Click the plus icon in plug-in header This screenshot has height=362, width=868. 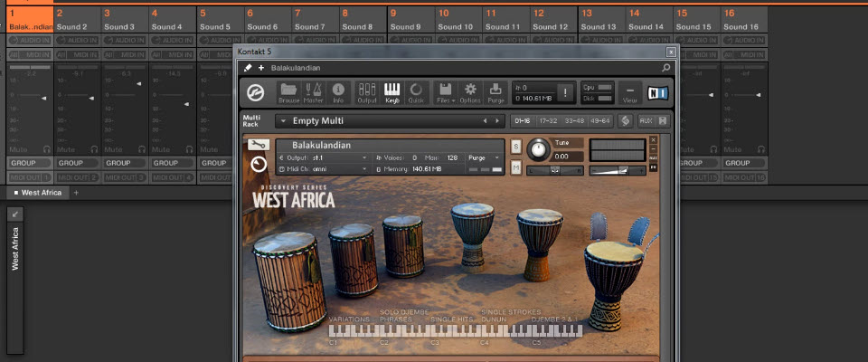click(261, 68)
